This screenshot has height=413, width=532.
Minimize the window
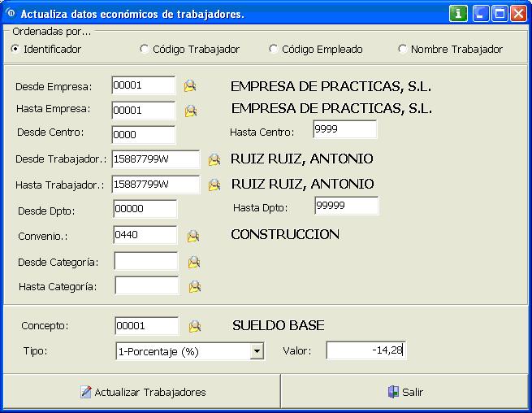coord(481,14)
